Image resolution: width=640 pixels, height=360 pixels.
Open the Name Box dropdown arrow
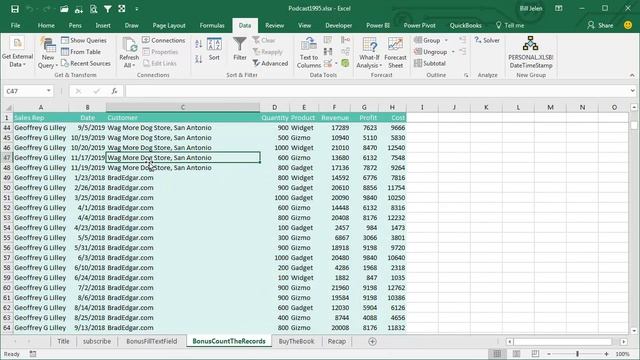(49, 91)
